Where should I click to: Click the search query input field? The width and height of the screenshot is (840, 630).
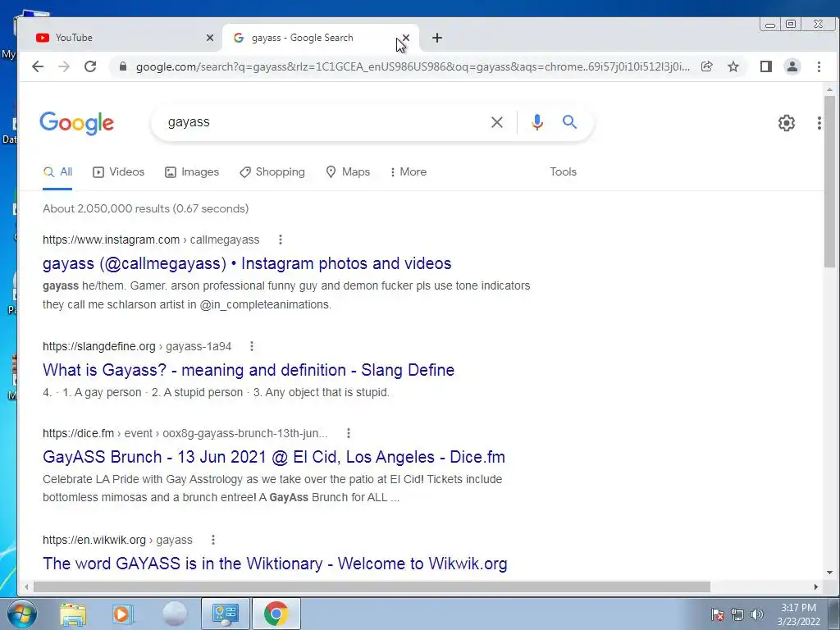(322, 122)
